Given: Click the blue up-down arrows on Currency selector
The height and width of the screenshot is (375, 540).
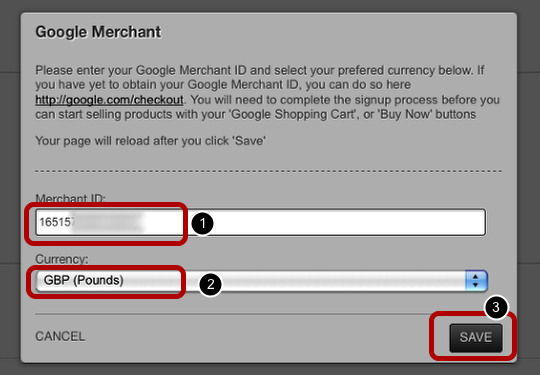Looking at the screenshot, I should click(x=476, y=281).
